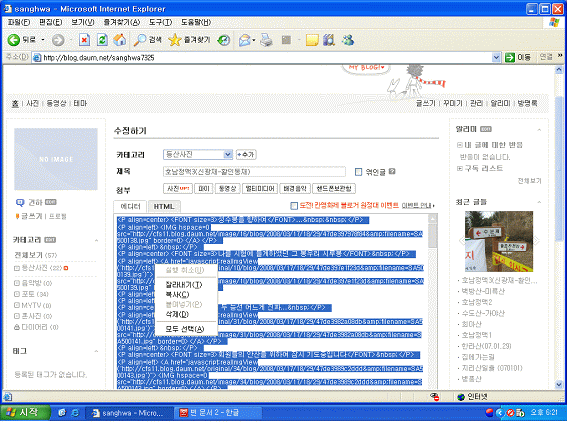Click the Windows flag logo icon
The image size is (567, 425).
point(554,22)
